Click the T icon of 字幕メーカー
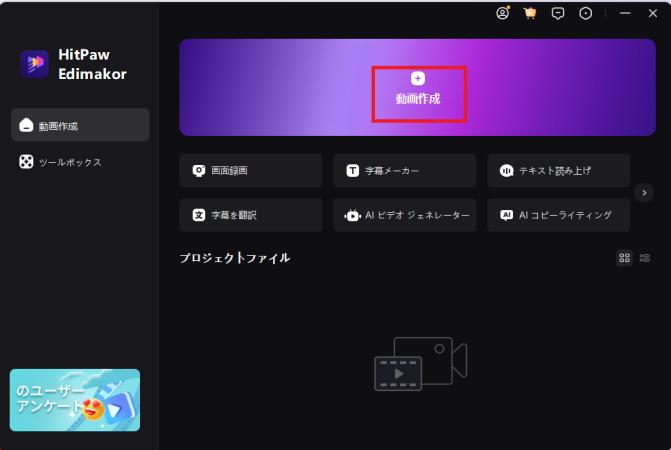Image resolution: width=671 pixels, height=450 pixels. click(353, 171)
